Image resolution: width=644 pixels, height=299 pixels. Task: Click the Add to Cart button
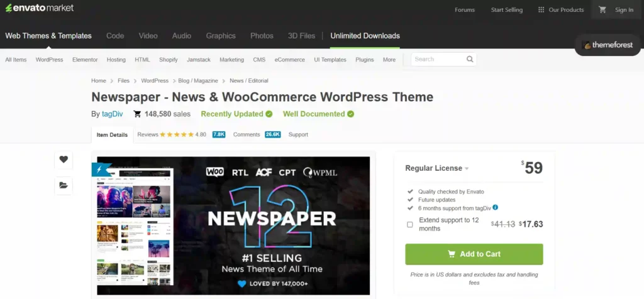[x=474, y=254]
